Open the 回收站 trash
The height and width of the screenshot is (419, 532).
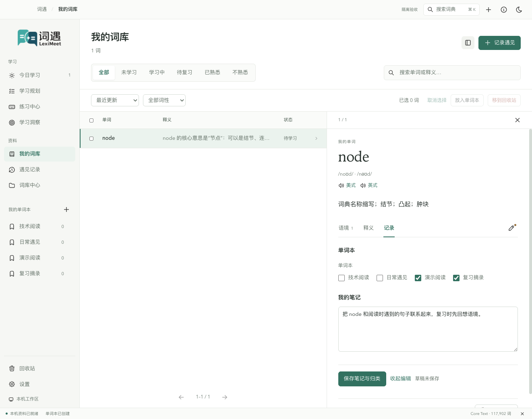(x=39, y=369)
